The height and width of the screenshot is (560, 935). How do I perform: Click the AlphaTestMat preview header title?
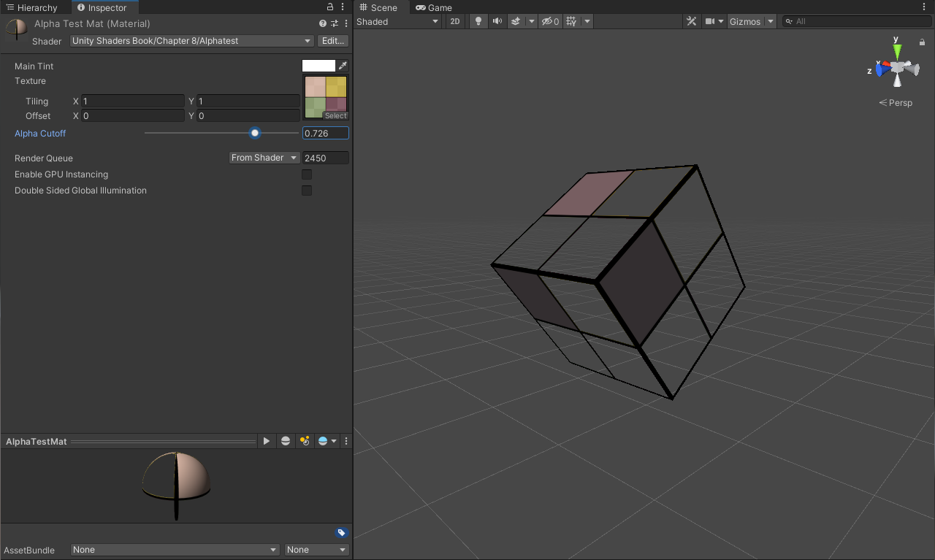(x=37, y=442)
